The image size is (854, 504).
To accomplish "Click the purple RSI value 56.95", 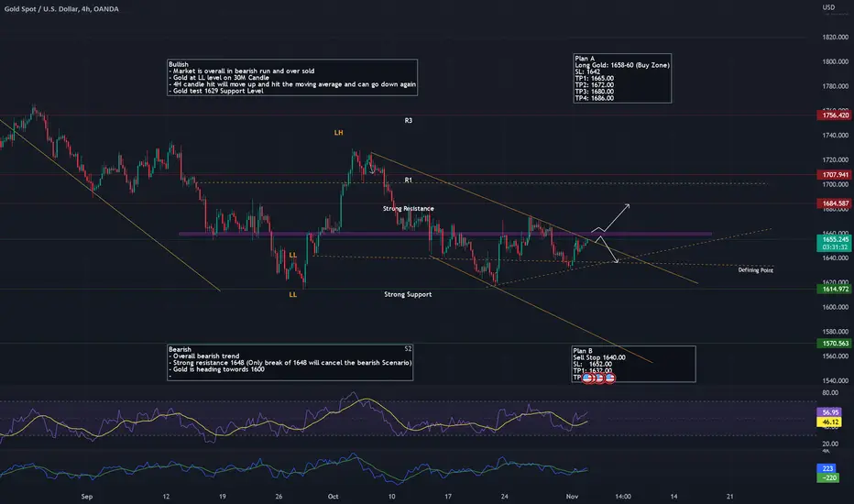I will coord(829,412).
